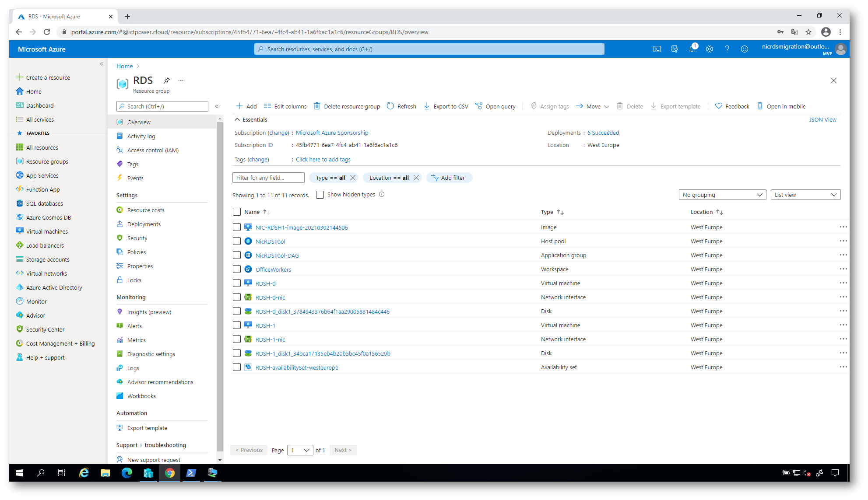868x500 pixels.
Task: Sort the list by Type column
Action: [x=552, y=212]
